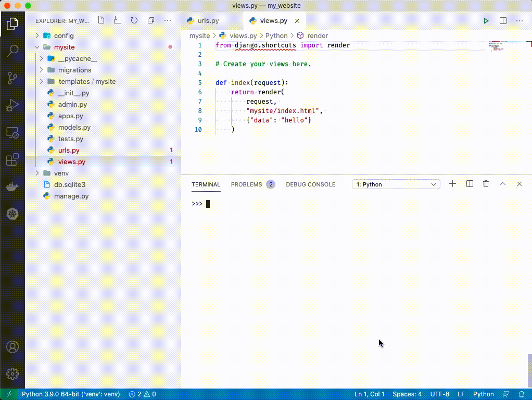The image size is (532, 400).
Task: Kill terminal with the trash icon
Action: coord(486,184)
